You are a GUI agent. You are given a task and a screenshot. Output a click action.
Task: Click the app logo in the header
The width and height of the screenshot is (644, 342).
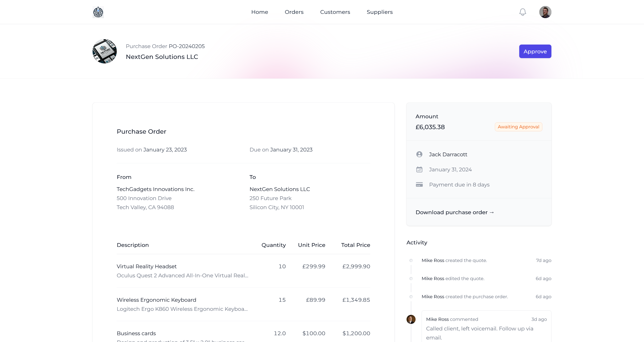tap(98, 12)
